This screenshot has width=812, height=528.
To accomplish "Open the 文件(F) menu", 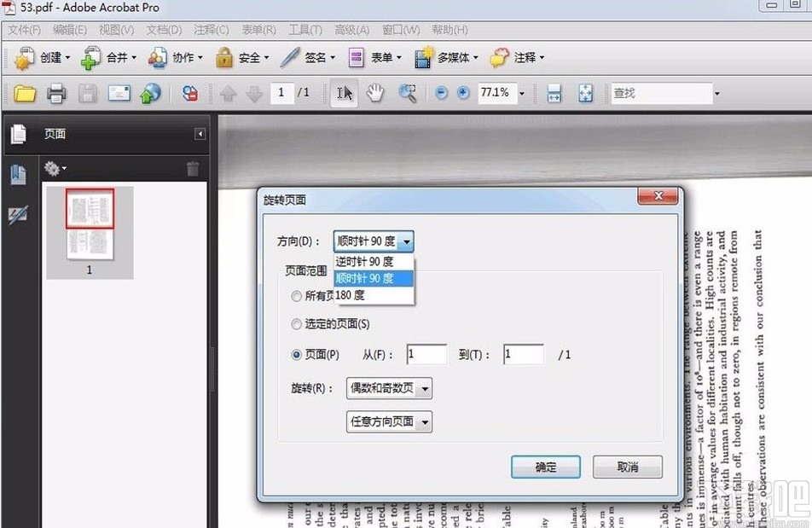I will [x=23, y=30].
